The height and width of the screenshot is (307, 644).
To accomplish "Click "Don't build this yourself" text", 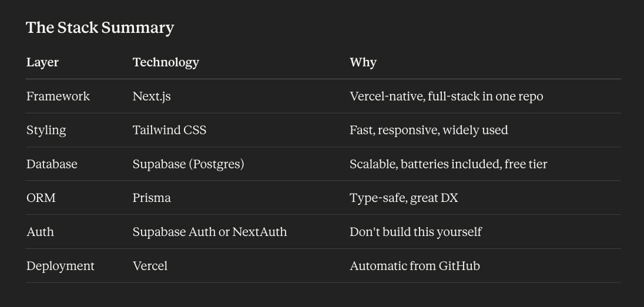I will coord(415,232).
